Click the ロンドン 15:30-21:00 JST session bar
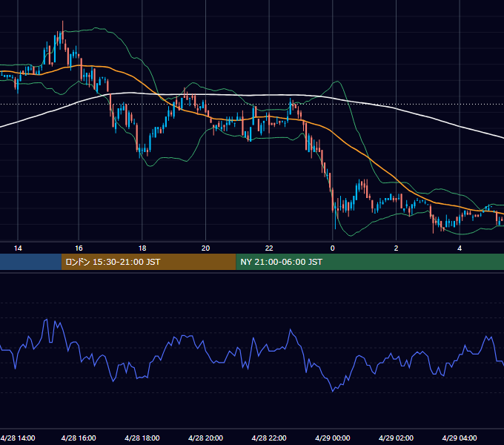The height and width of the screenshot is (445, 504). click(x=148, y=262)
